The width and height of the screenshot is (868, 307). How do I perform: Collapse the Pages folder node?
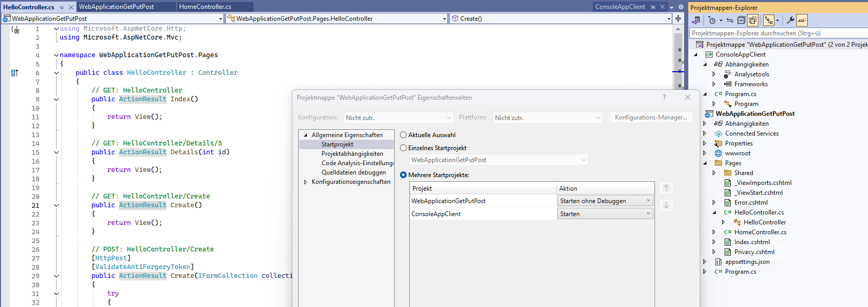click(705, 163)
